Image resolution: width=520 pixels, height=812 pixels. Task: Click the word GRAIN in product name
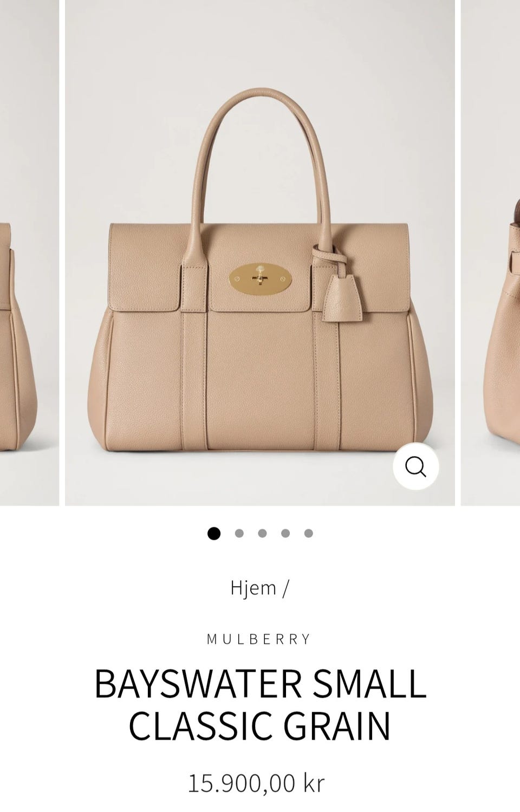tap(337, 725)
